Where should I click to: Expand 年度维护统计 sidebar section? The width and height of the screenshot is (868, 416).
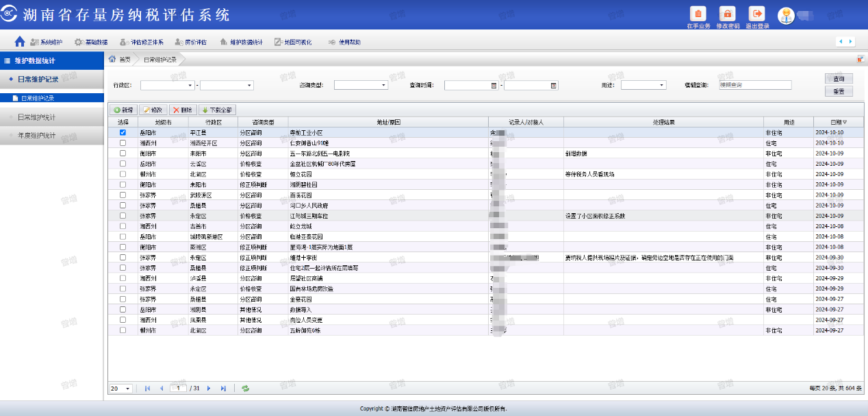(51, 135)
